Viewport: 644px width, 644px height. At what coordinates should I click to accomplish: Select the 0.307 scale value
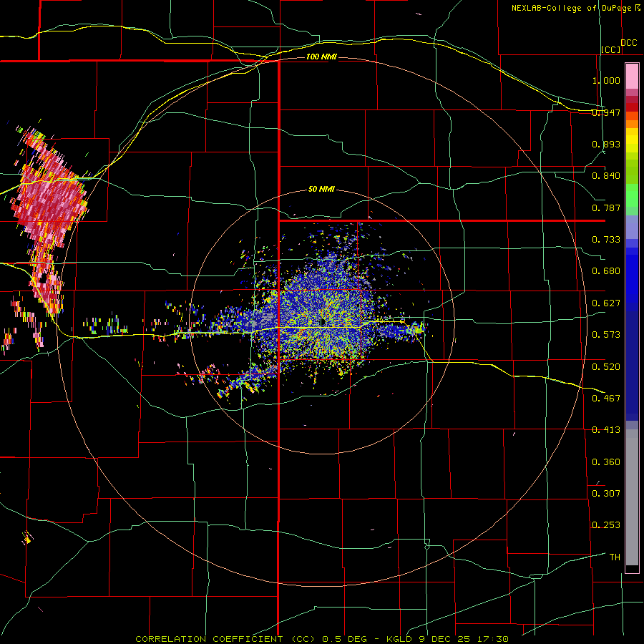pos(606,494)
